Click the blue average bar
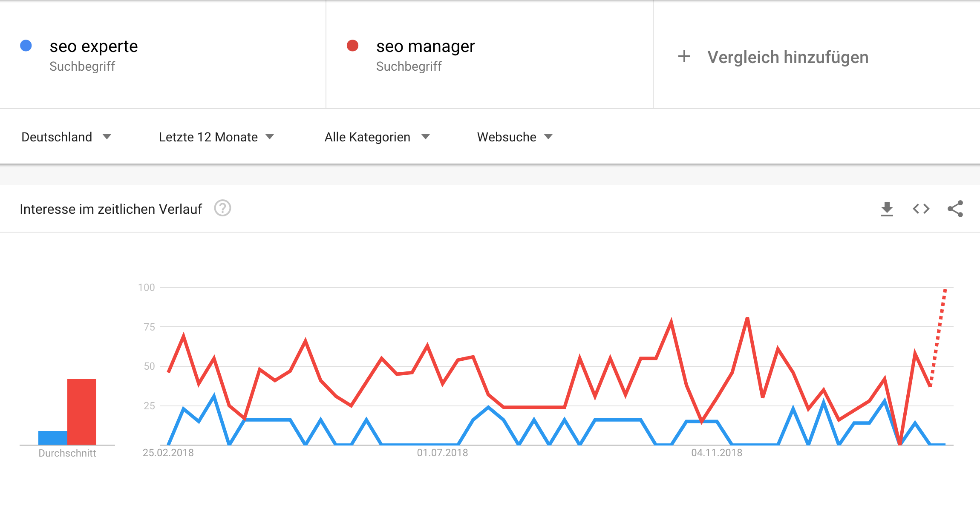The height and width of the screenshot is (506, 980). tap(53, 438)
